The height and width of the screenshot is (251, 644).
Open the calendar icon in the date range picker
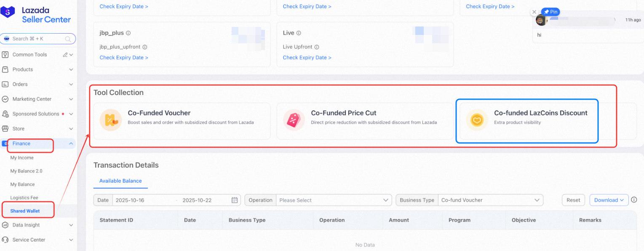[x=234, y=200]
